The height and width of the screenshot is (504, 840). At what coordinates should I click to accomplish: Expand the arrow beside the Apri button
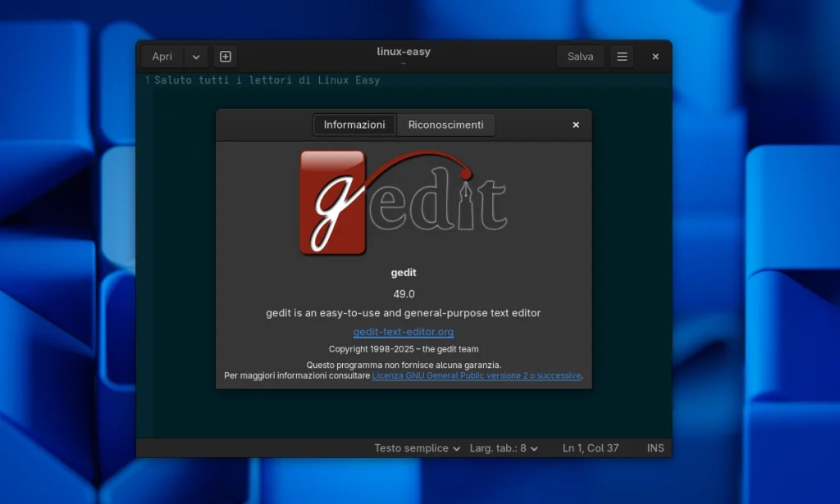(x=195, y=56)
